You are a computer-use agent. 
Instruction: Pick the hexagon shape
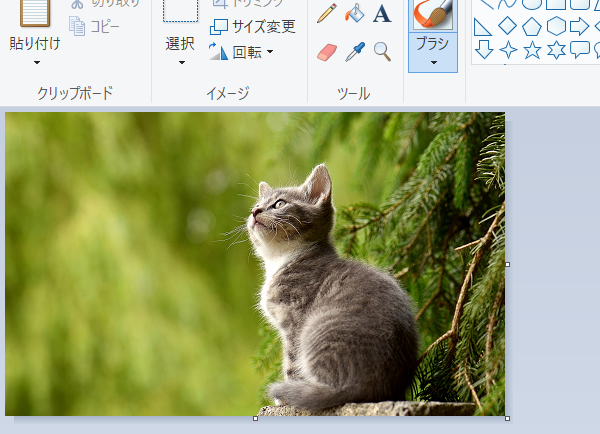556,27
